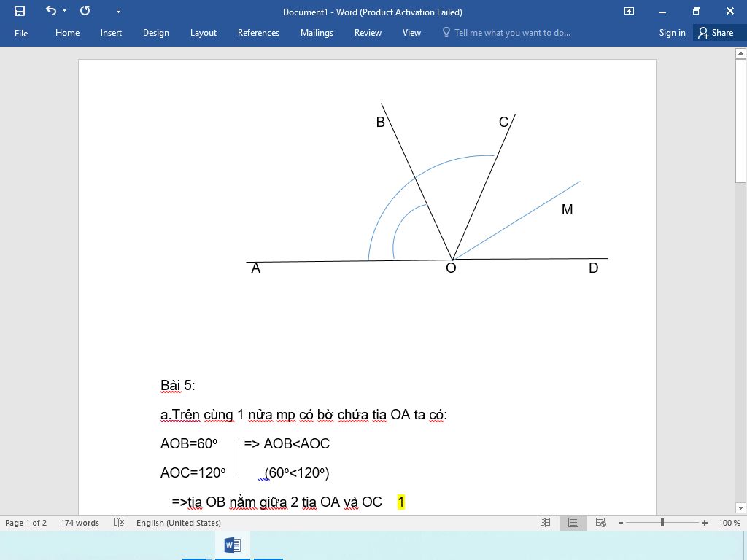Open the View tab
Viewport: 747px width, 560px height.
411,33
